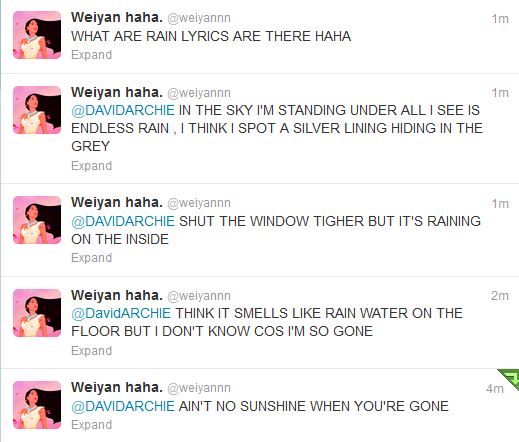Screen dimensions: 519x442
Task: Expand the 'WHAT ARE RAIN LYRICS' tweet
Action: [x=92, y=55]
